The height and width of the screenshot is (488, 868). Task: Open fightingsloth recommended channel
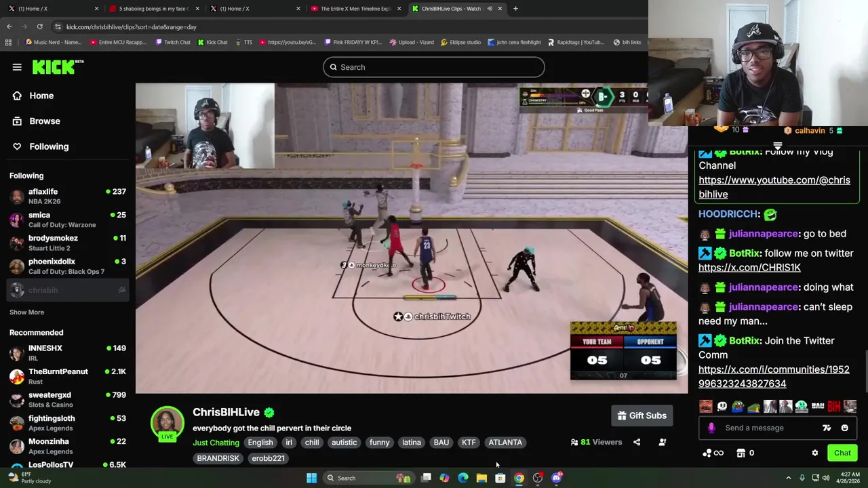click(x=68, y=423)
